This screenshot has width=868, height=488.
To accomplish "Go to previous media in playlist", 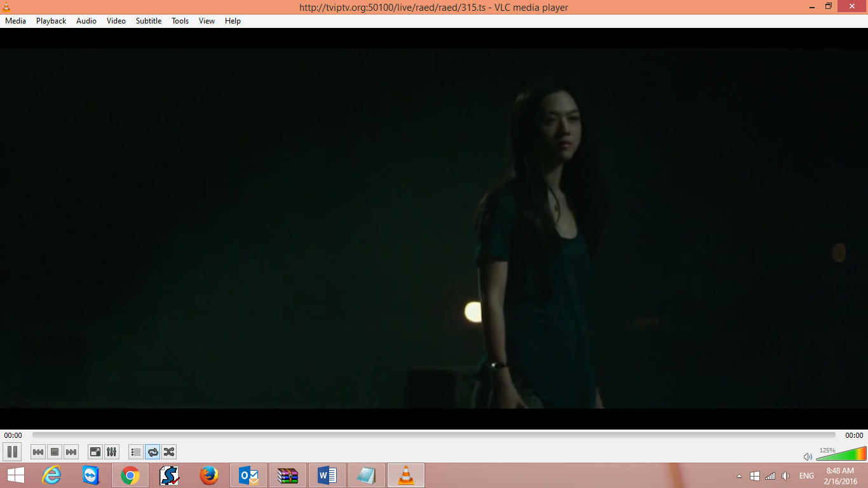I will pos(38,452).
